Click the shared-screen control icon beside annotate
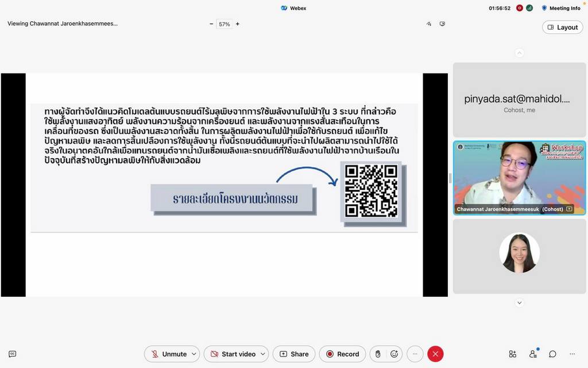This screenshot has height=368, width=588. tap(442, 24)
